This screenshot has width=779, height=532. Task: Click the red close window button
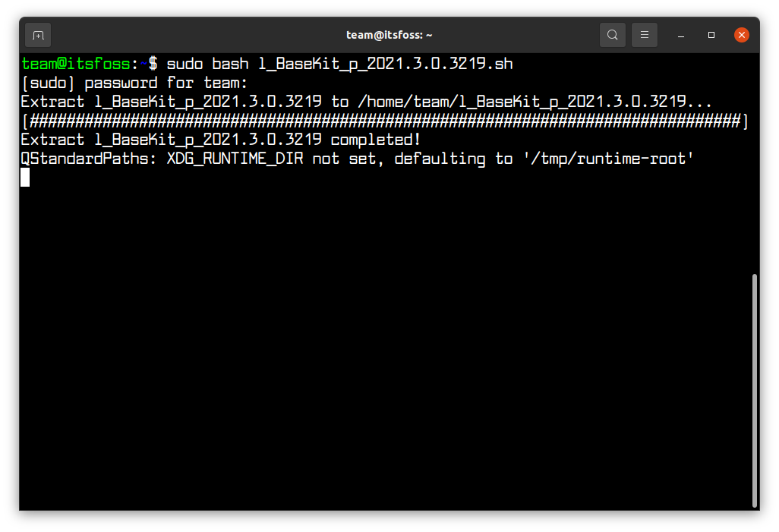point(742,34)
